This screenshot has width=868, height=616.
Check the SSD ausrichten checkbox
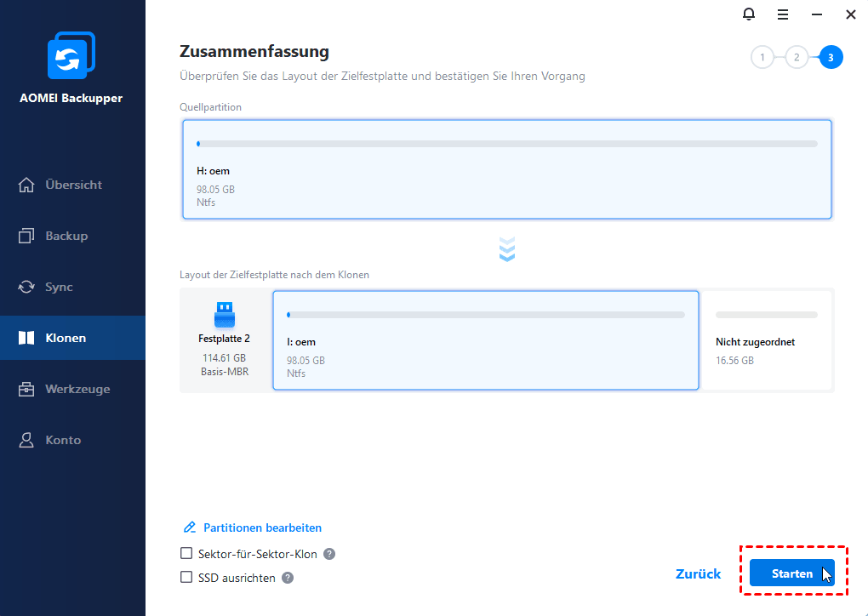pos(187,578)
